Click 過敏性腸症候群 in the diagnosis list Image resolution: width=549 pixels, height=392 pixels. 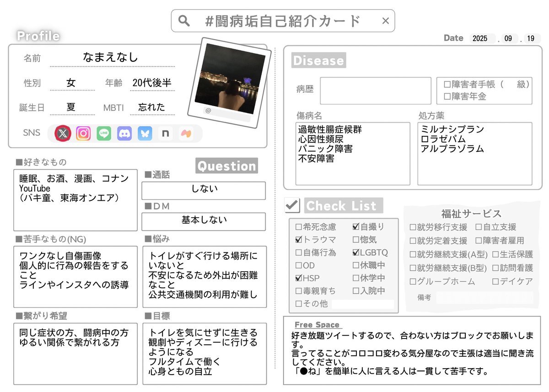point(330,129)
